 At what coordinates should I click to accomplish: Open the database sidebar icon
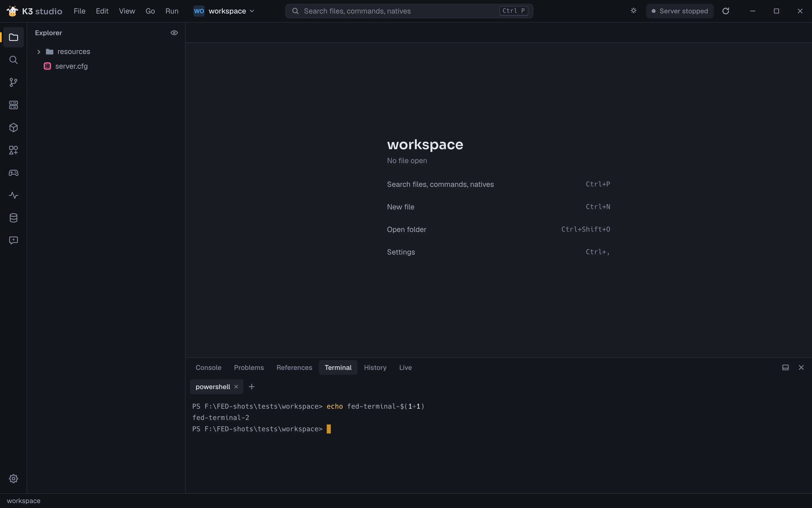[x=13, y=218]
